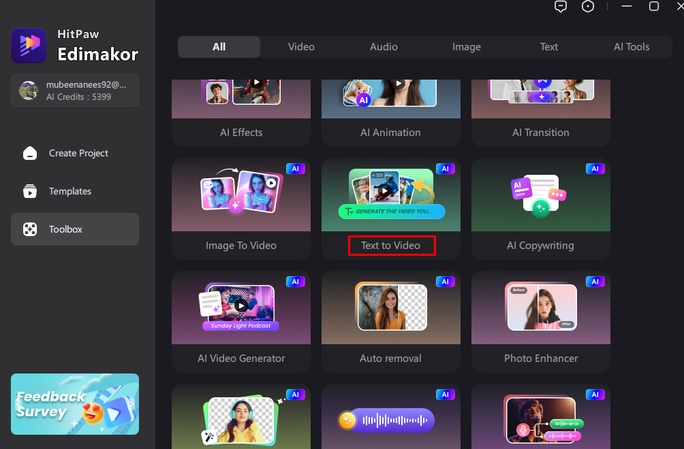Open the AI Effects tool thumbnail
Screen dimensions: 684x449
tap(241, 99)
